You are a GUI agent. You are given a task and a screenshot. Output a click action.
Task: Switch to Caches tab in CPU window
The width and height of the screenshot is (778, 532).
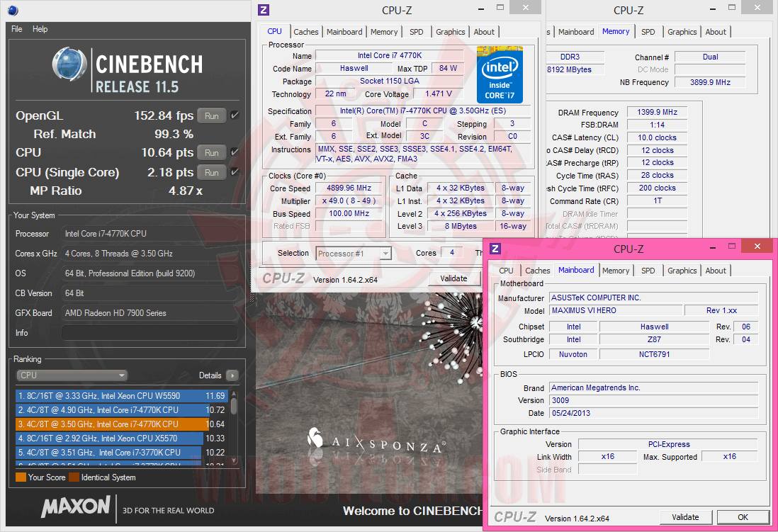[305, 32]
